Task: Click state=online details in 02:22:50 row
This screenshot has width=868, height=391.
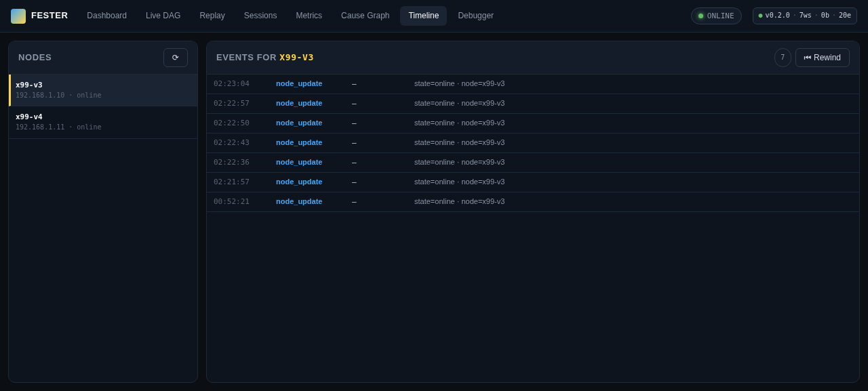Action: [460, 123]
